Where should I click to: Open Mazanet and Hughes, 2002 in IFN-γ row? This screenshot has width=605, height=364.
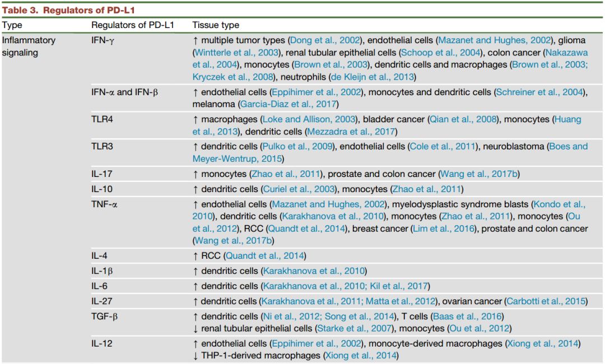click(x=494, y=40)
